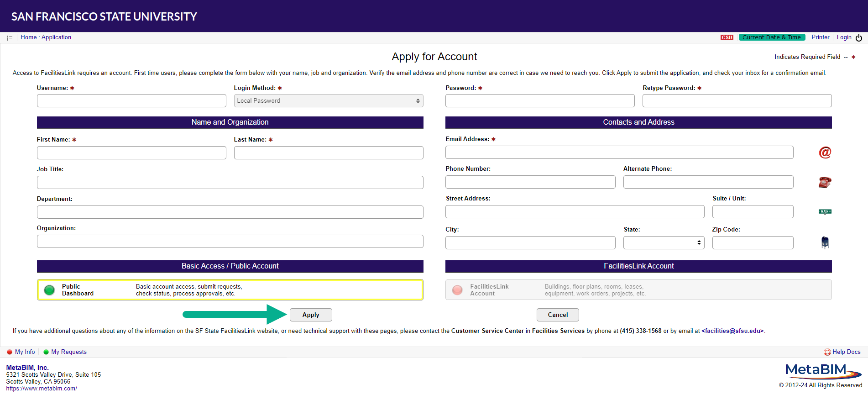Open the Printer link
868x416 pixels.
coord(821,37)
